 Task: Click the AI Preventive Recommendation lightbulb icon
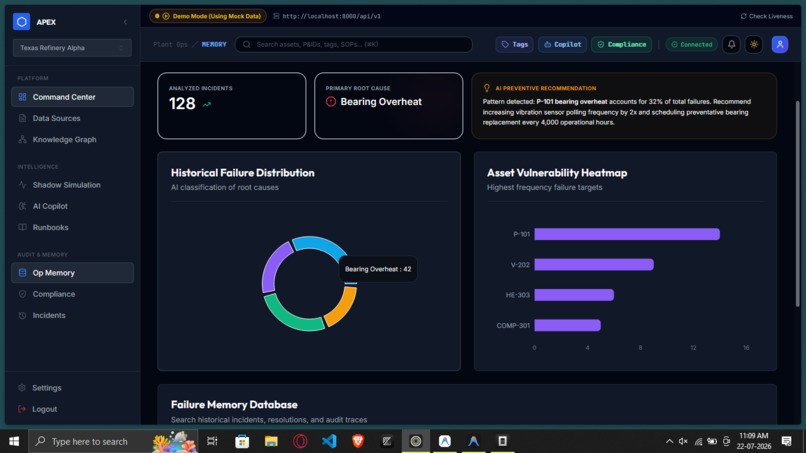(x=487, y=88)
